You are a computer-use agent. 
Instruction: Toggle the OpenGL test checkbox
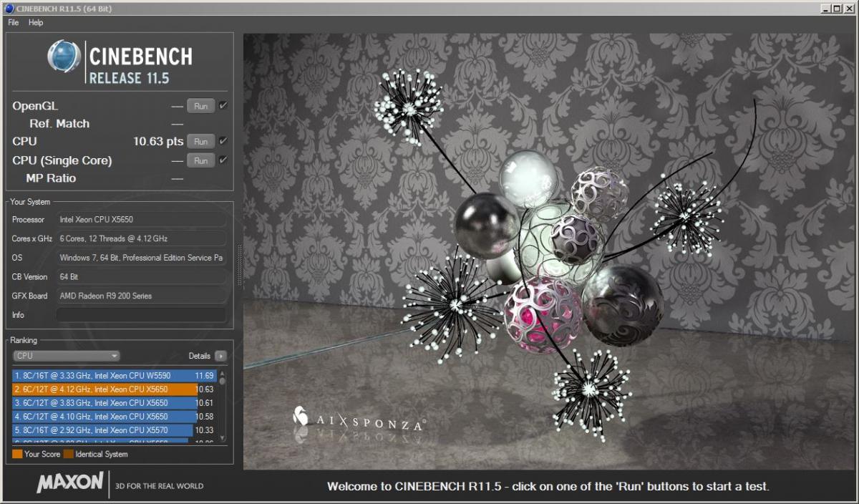click(223, 106)
